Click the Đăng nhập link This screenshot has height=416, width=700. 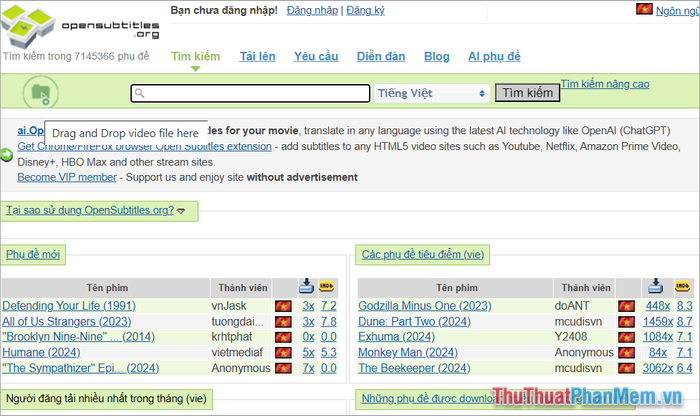point(313,10)
